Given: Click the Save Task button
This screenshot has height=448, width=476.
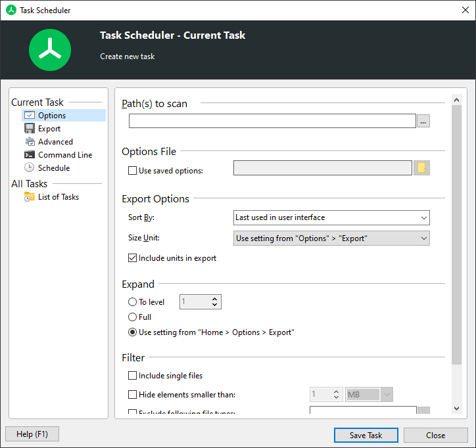Looking at the screenshot, I should click(366, 435).
